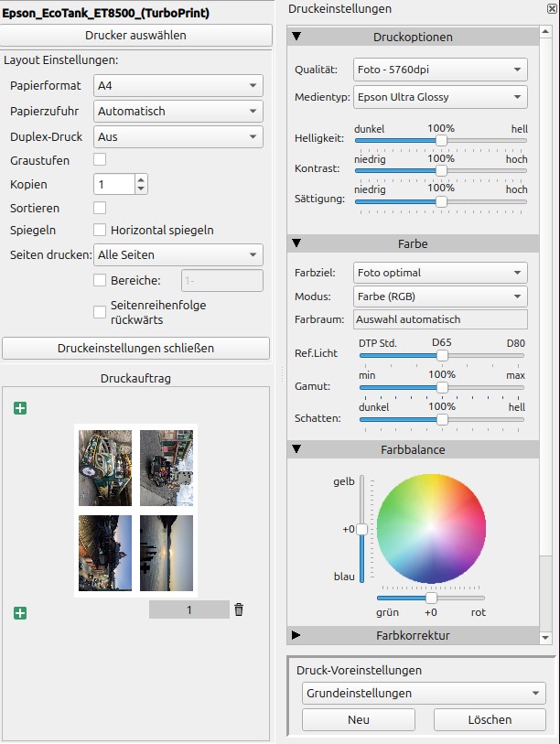Click the Kontrast slider handle
The width and height of the screenshot is (560, 744).
[441, 171]
